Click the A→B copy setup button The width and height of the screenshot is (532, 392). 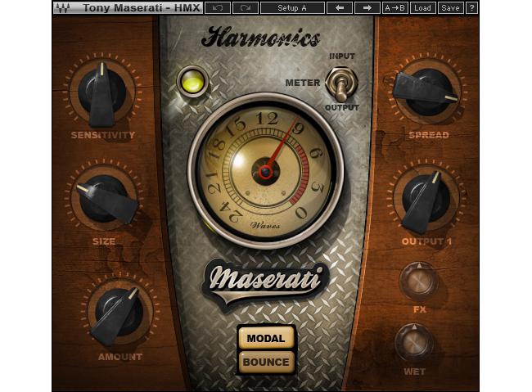coord(395,8)
